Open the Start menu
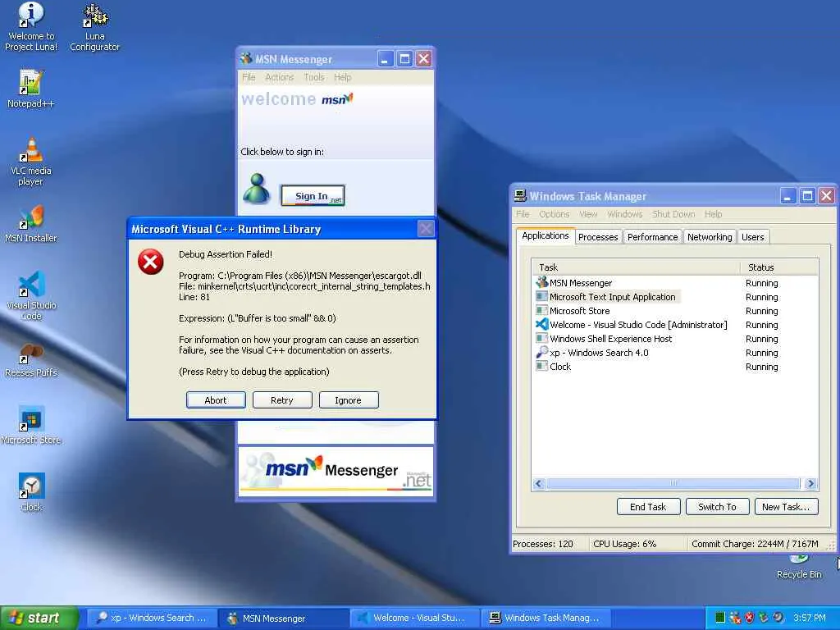This screenshot has height=630, width=840. point(39,618)
